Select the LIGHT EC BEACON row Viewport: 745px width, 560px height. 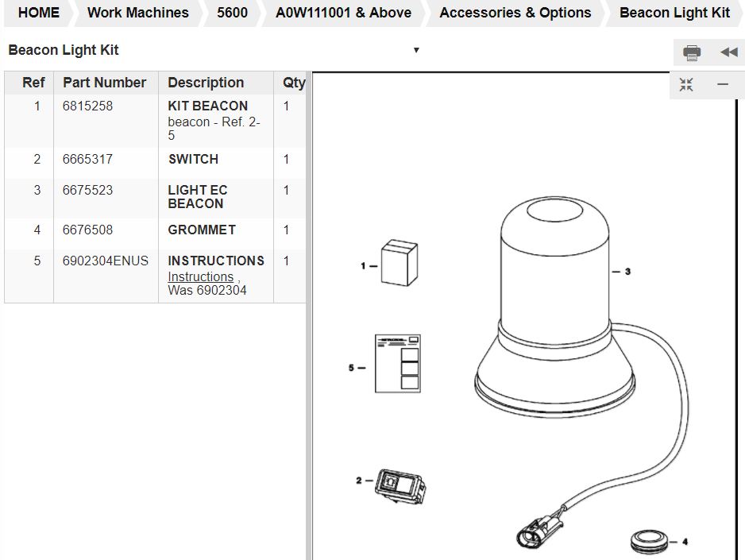[x=197, y=196]
